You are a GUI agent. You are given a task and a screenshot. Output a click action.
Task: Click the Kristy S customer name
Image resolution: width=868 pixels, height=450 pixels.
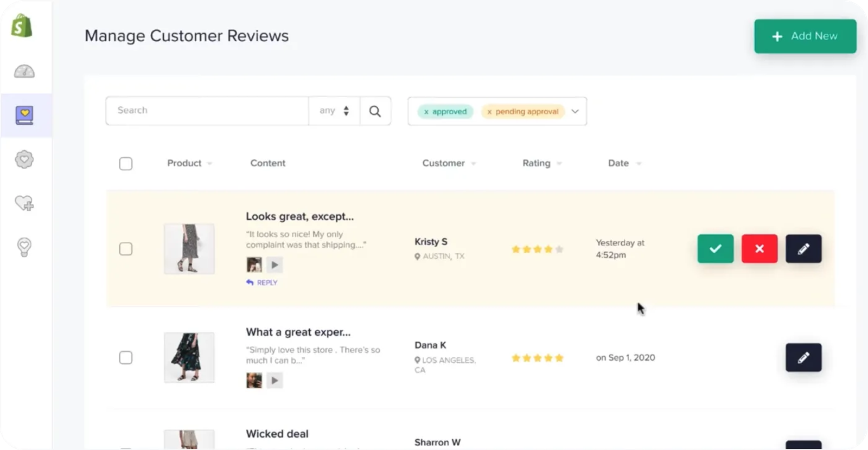(431, 242)
